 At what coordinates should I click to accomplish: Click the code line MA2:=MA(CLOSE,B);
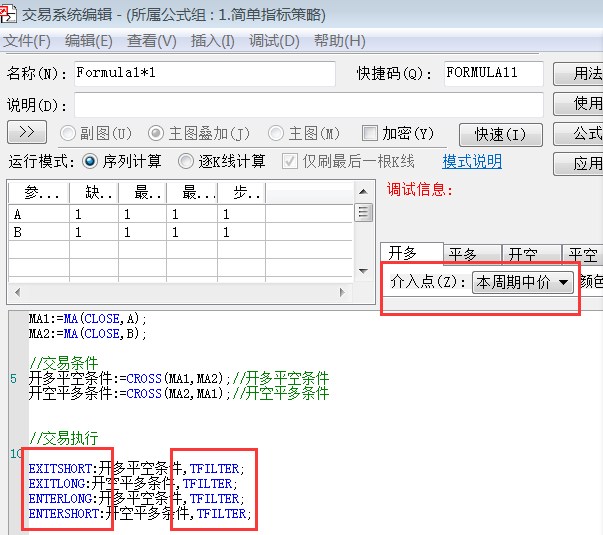coord(87,333)
